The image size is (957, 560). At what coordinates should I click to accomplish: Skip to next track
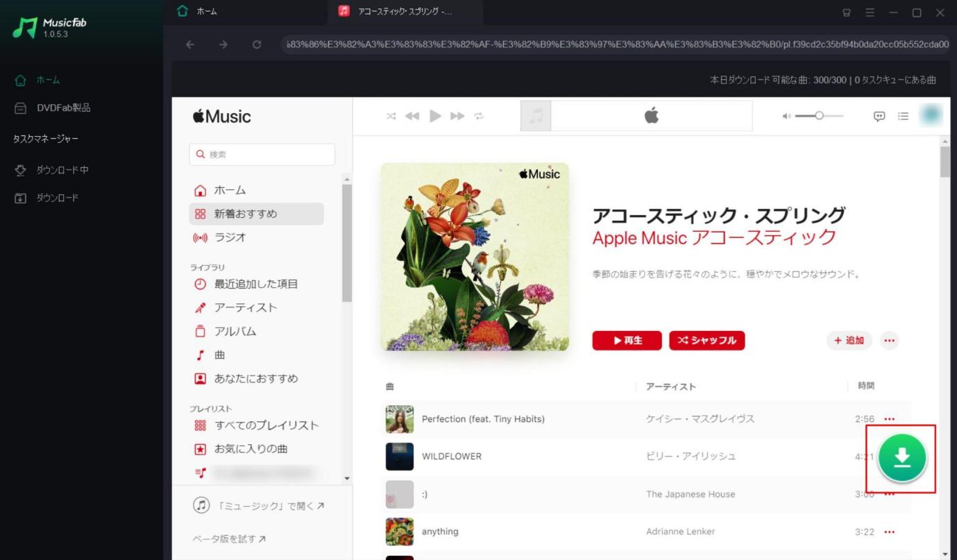click(457, 116)
